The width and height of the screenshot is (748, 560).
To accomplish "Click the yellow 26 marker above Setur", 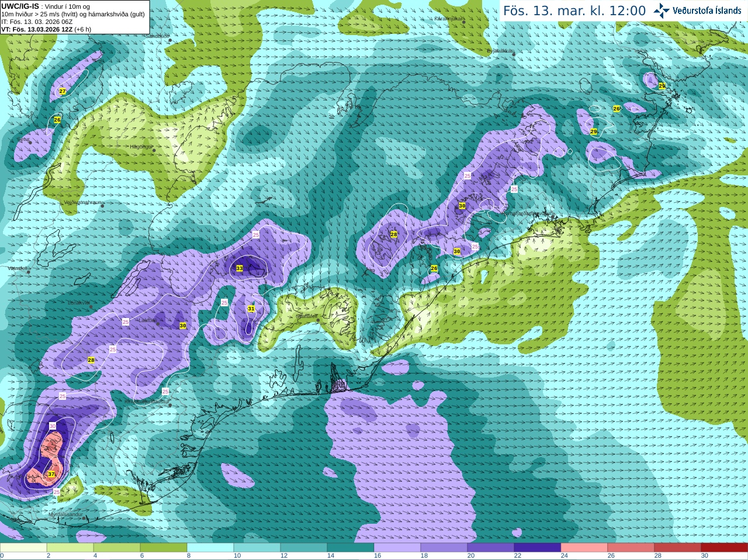I will [57, 120].
